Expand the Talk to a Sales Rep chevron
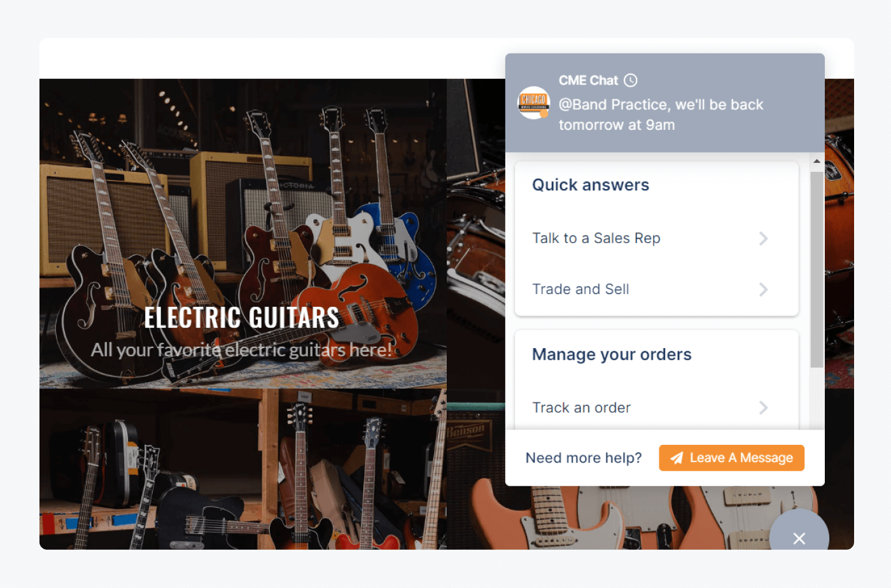Screen dimensions: 891x588 click(763, 239)
